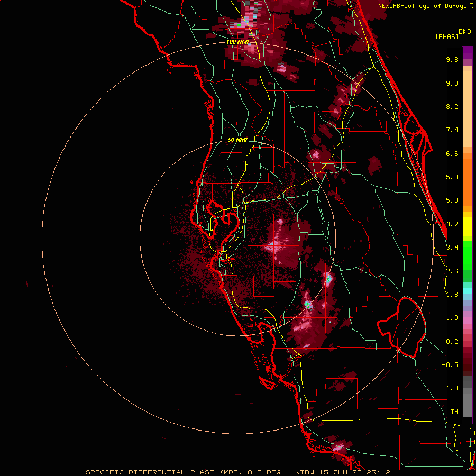Pick the purple band atop the color scale
This screenshot has height=476, width=476.
click(467, 53)
